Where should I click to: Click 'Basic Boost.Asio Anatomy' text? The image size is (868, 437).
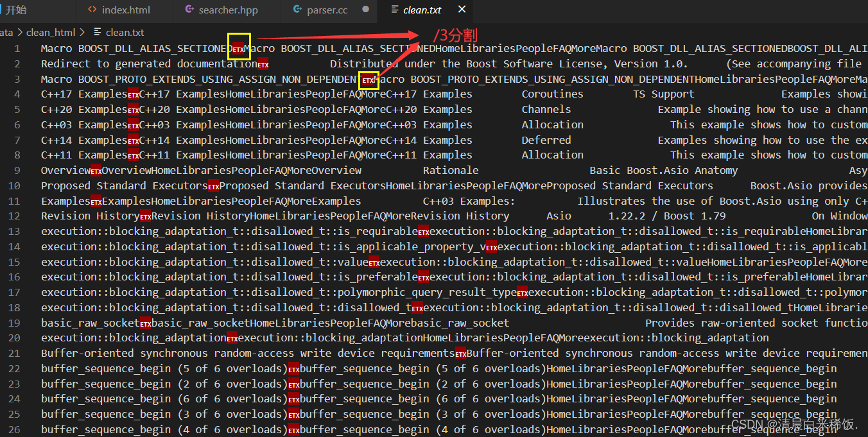pos(664,171)
